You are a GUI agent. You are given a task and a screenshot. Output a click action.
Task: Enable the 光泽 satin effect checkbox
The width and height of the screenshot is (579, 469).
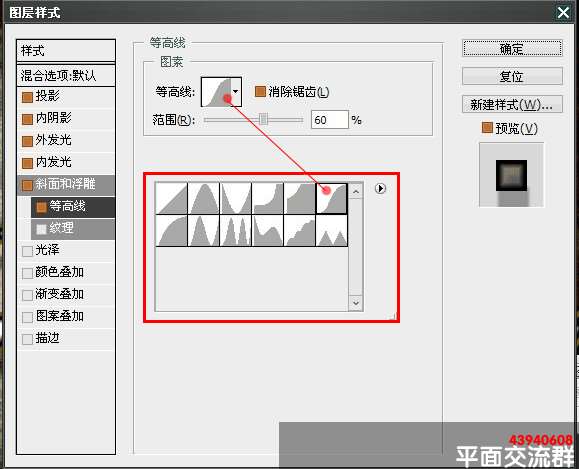27,251
